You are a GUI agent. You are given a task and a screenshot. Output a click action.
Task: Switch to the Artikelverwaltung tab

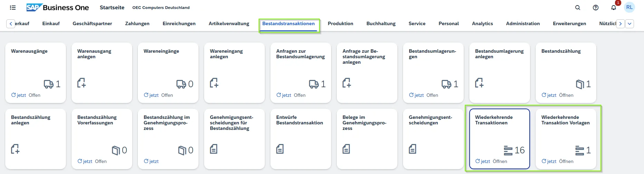click(x=229, y=23)
